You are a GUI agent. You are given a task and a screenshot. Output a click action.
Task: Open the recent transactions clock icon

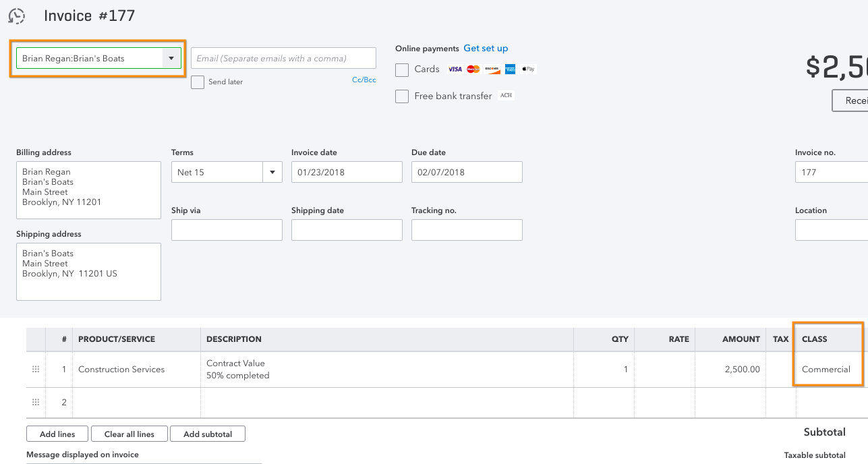(16, 16)
